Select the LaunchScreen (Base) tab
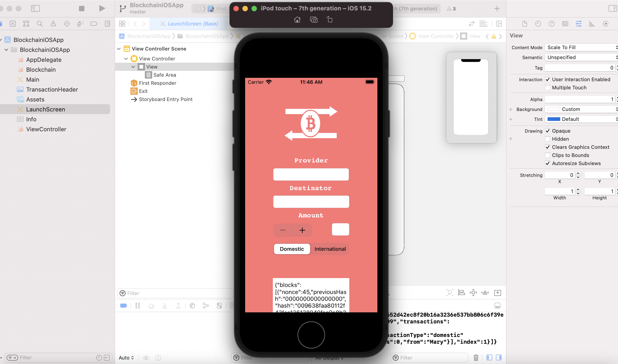This screenshot has height=364, width=618. click(x=193, y=23)
